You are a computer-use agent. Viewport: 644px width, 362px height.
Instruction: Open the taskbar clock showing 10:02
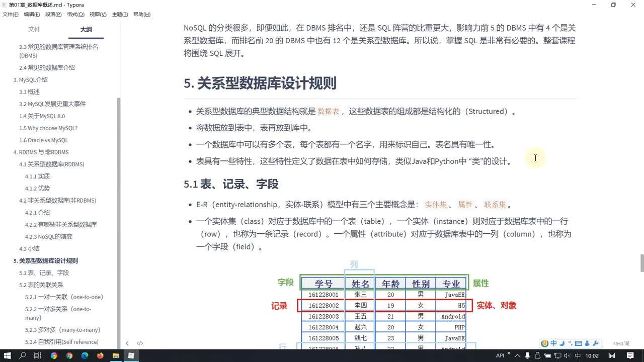[592, 355]
